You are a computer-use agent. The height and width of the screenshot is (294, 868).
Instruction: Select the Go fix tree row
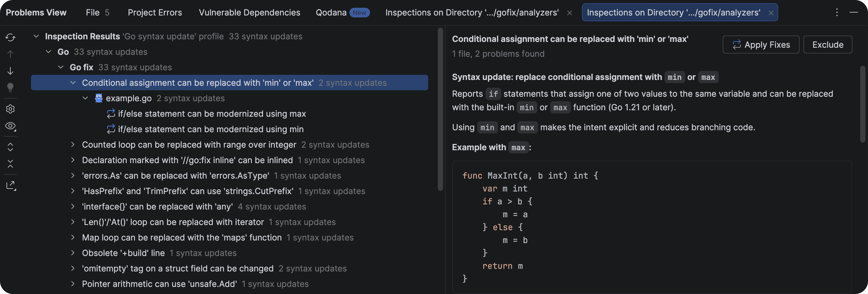click(230, 67)
